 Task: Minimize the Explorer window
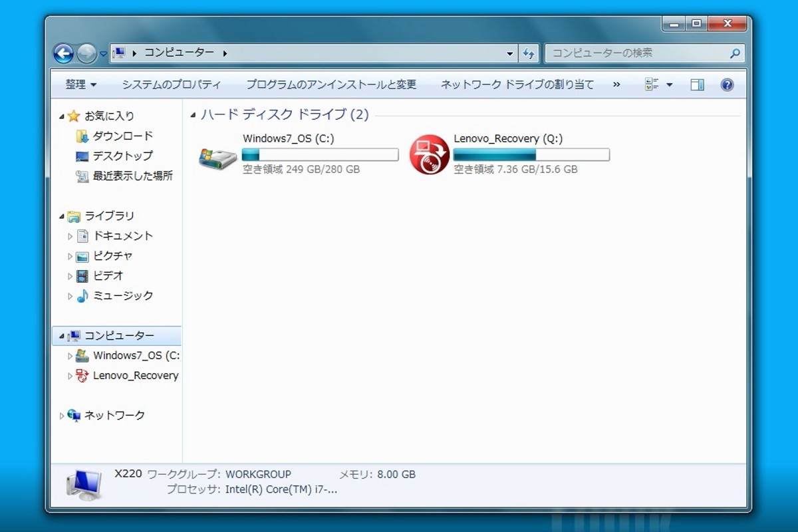coord(674,23)
